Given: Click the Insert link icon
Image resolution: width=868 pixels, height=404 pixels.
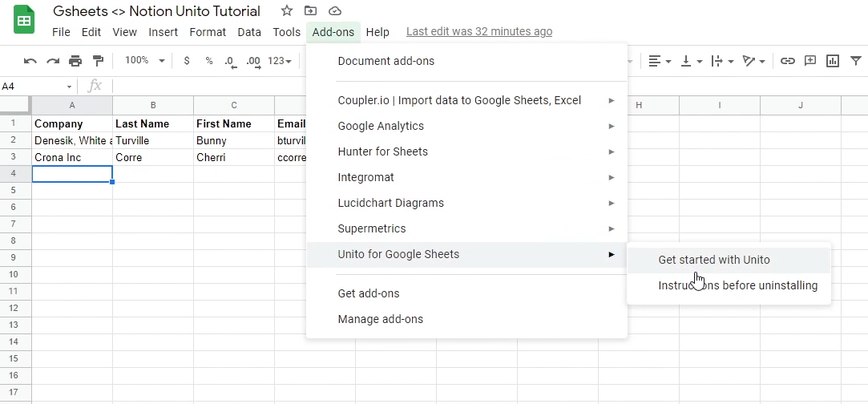Looking at the screenshot, I should [788, 61].
